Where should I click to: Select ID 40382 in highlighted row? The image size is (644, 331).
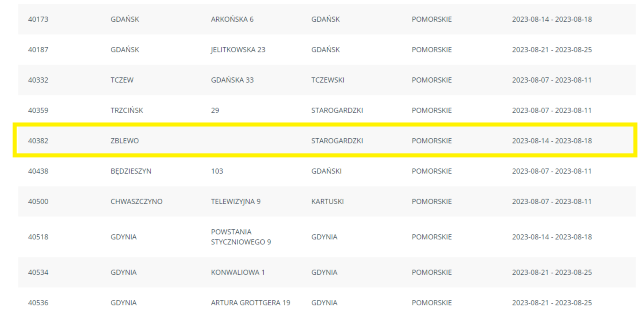pos(38,141)
